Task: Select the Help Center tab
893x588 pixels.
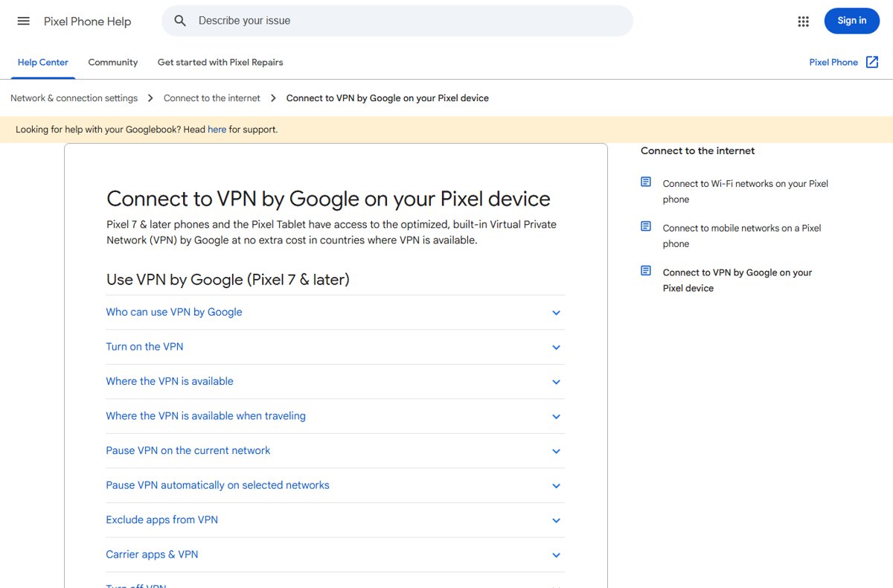Action: (43, 63)
